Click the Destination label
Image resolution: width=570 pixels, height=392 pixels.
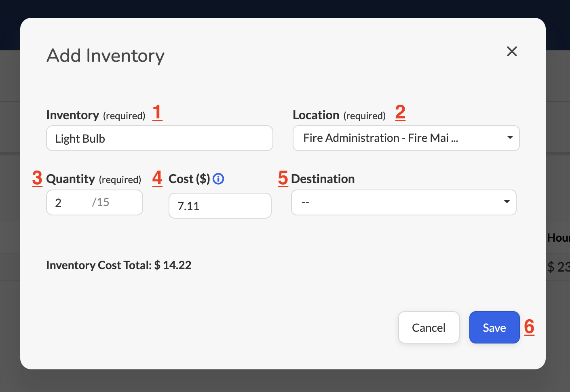click(323, 179)
